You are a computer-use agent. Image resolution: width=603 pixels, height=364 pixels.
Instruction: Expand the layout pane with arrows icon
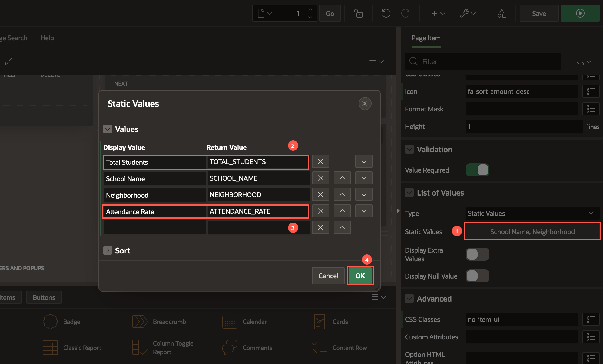coord(9,61)
